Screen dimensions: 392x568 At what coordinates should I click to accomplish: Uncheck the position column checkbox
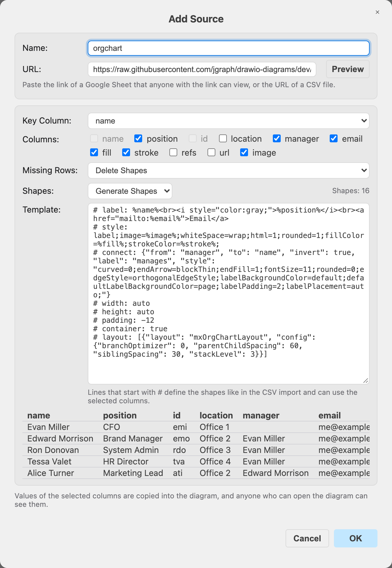tap(138, 138)
